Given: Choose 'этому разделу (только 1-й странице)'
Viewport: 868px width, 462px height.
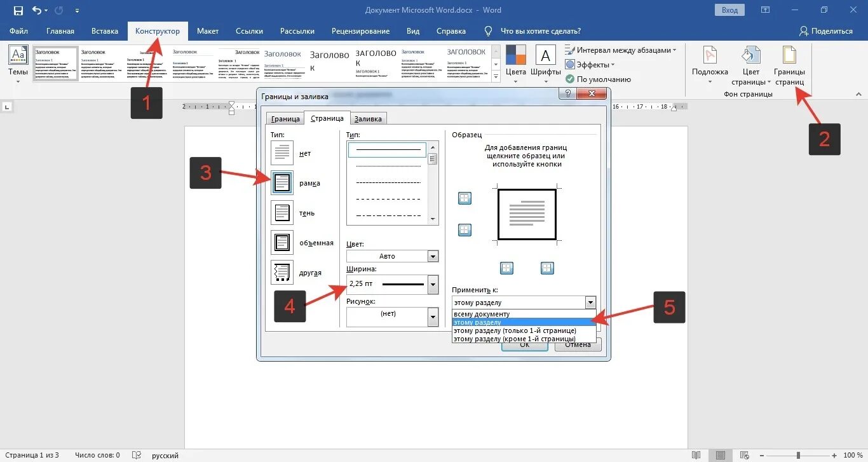Looking at the screenshot, I should [524, 330].
